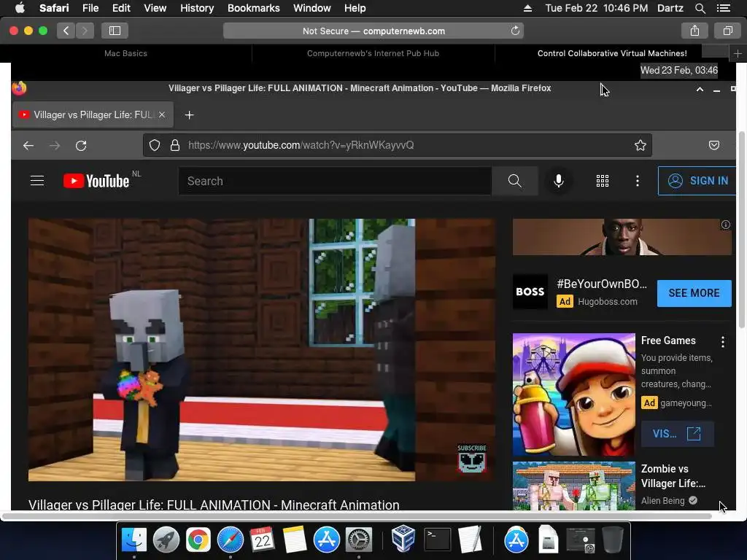Image resolution: width=747 pixels, height=560 pixels.
Task: Go forward with Safari's forward arrow
Action: click(85, 31)
